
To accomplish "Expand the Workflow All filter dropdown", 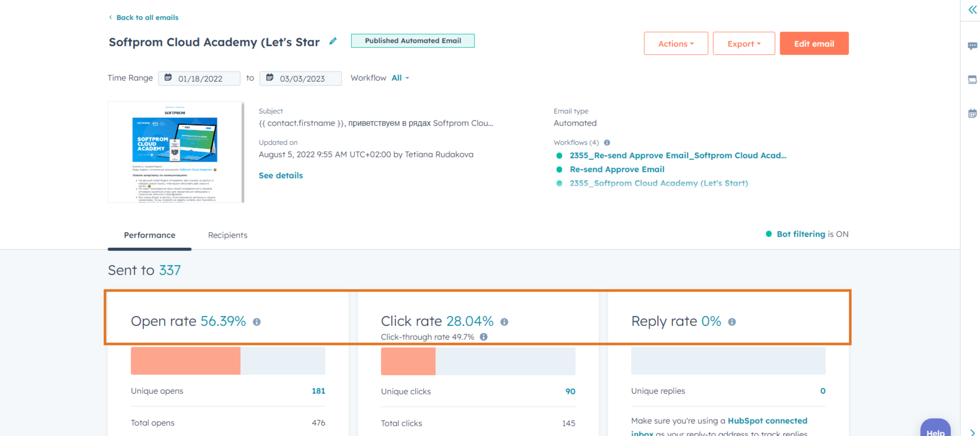I will click(400, 78).
